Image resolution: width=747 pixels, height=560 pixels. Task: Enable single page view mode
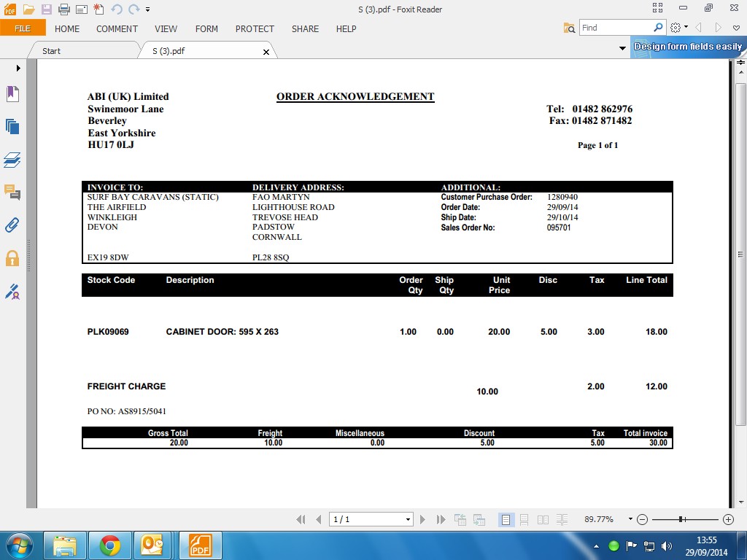506,519
